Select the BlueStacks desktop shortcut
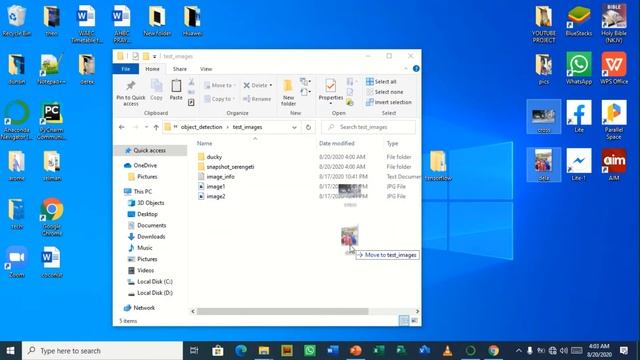The image size is (640, 360). click(x=579, y=21)
